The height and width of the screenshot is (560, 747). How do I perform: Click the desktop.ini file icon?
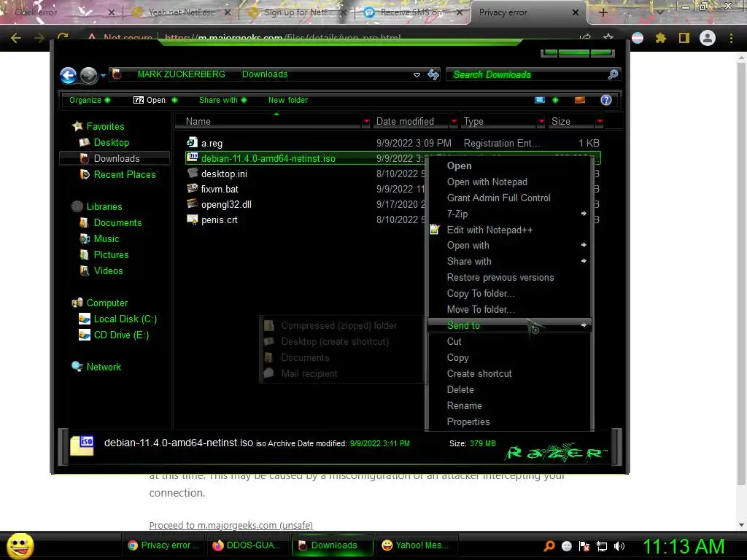pos(192,174)
